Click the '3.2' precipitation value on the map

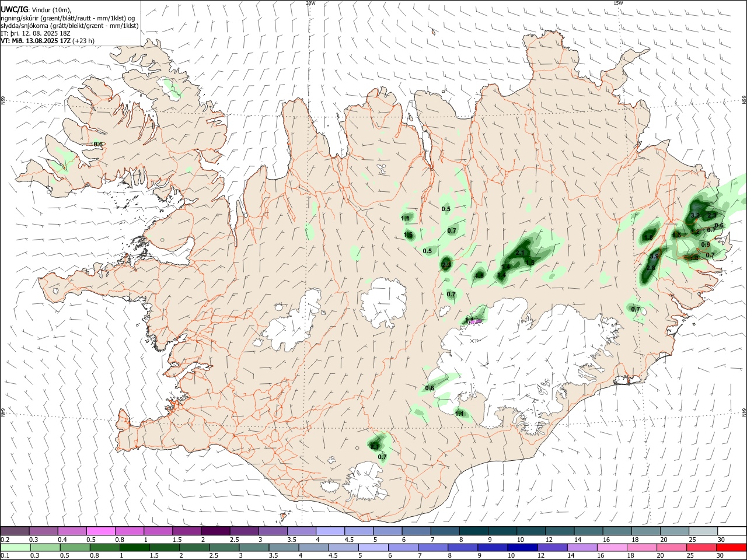pyautogui.click(x=694, y=215)
